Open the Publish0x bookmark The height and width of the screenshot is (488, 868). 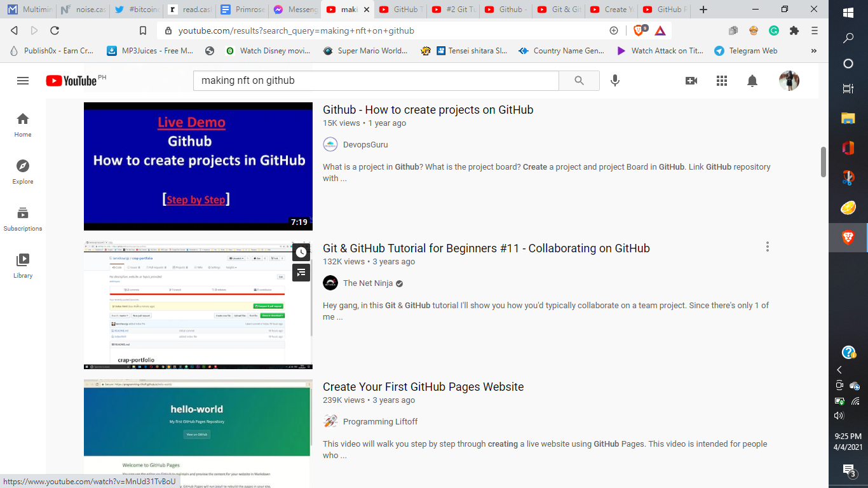51,51
